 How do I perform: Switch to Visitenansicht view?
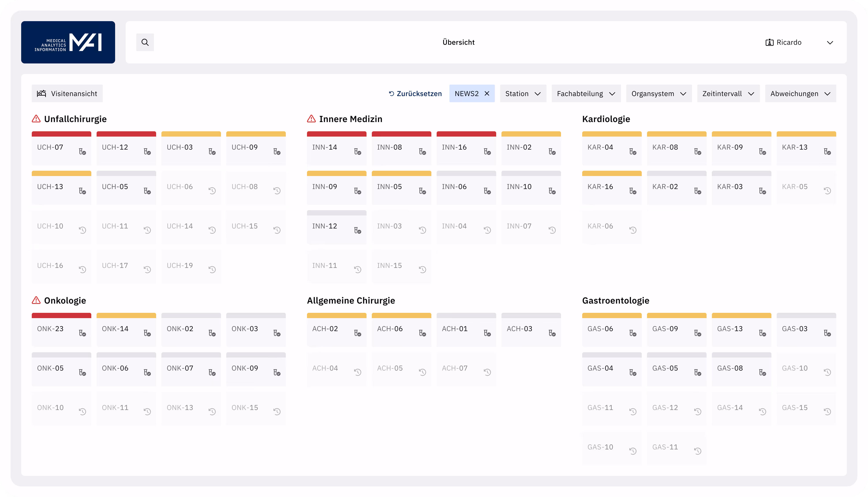pyautogui.click(x=67, y=94)
